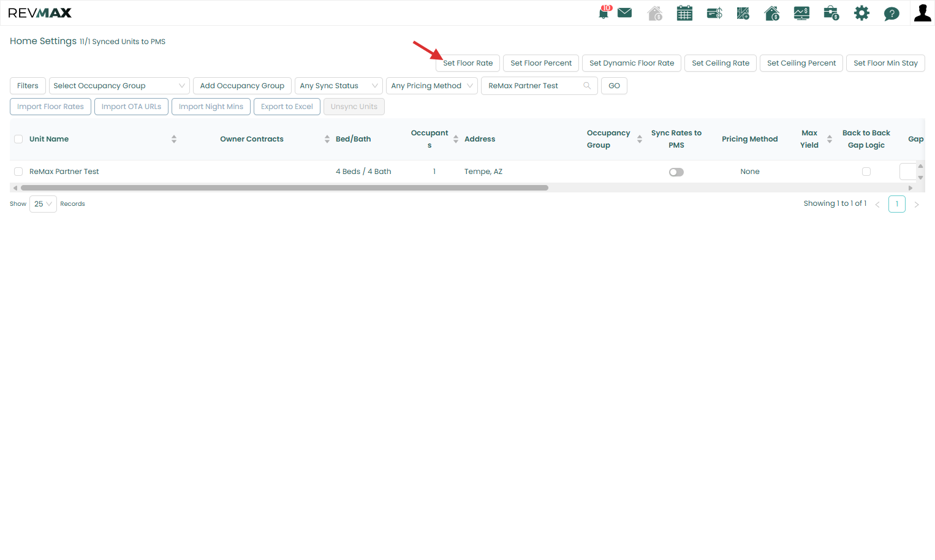
Task: Click Add Occupancy Group button
Action: [x=242, y=86]
